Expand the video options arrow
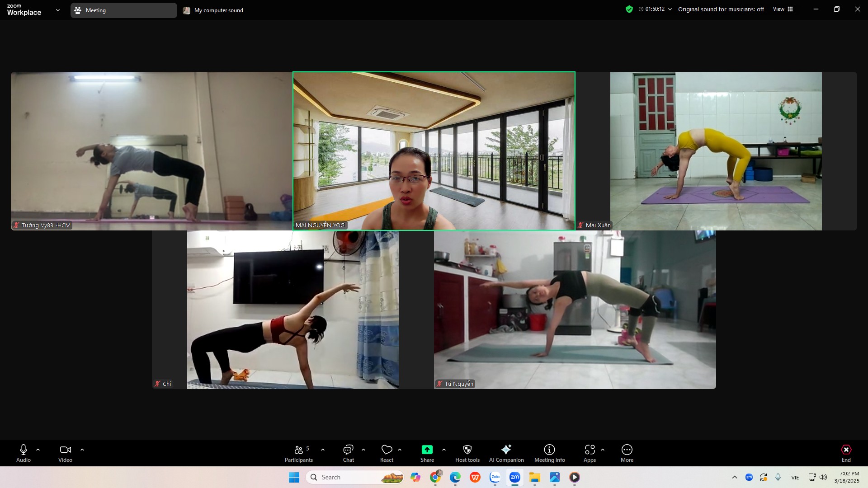The image size is (868, 488). (82, 450)
